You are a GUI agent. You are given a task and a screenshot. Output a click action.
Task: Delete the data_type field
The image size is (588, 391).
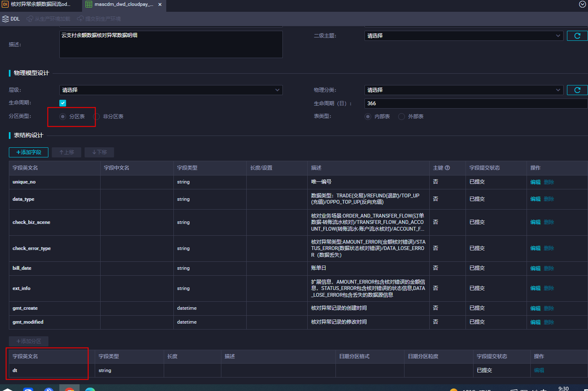549,199
